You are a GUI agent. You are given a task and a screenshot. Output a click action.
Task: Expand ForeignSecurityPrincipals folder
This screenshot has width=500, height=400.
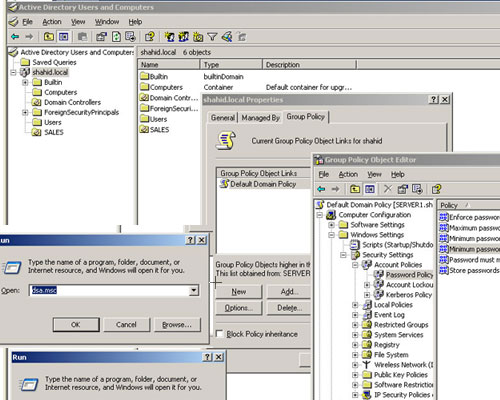point(25,112)
